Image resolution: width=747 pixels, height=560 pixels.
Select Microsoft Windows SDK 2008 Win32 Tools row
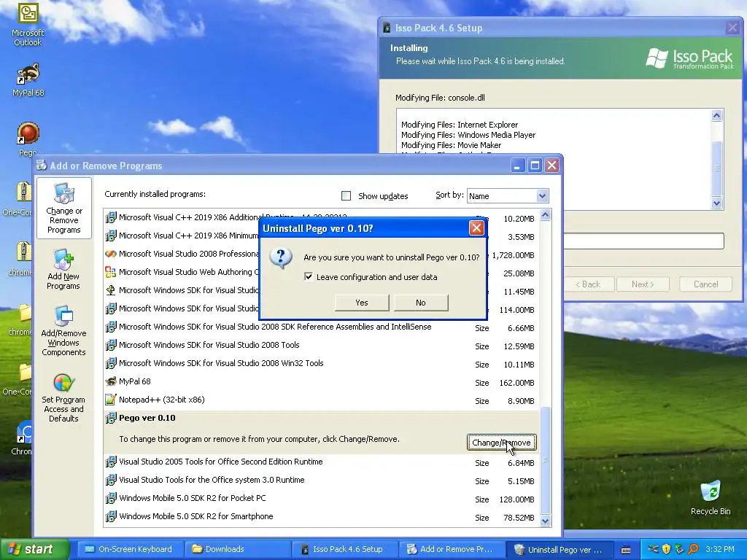[x=321, y=363]
